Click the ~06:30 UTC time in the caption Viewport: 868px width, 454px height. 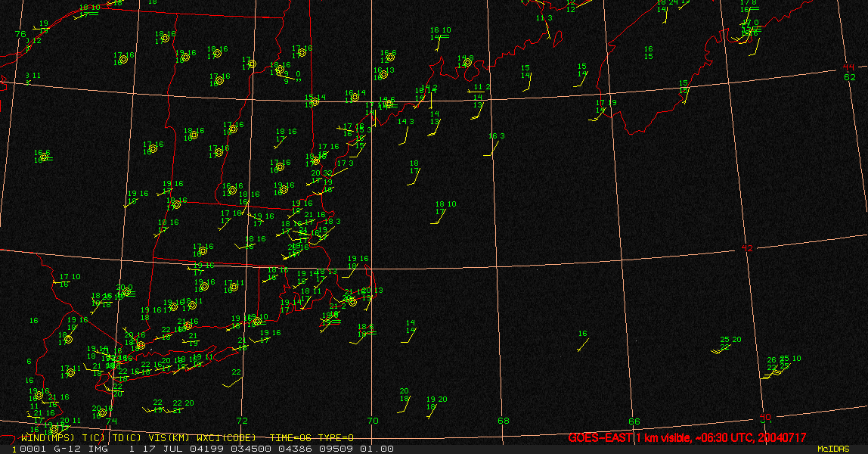[724, 438]
